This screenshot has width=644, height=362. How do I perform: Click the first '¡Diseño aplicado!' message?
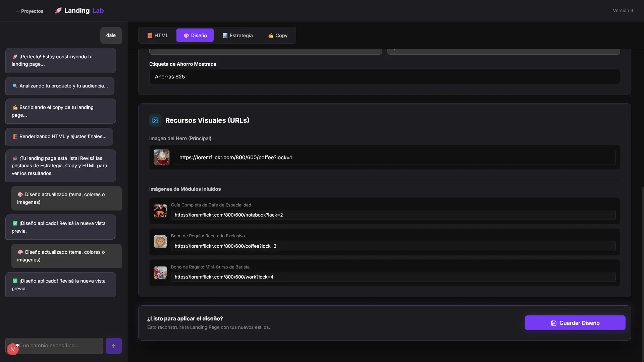61,227
